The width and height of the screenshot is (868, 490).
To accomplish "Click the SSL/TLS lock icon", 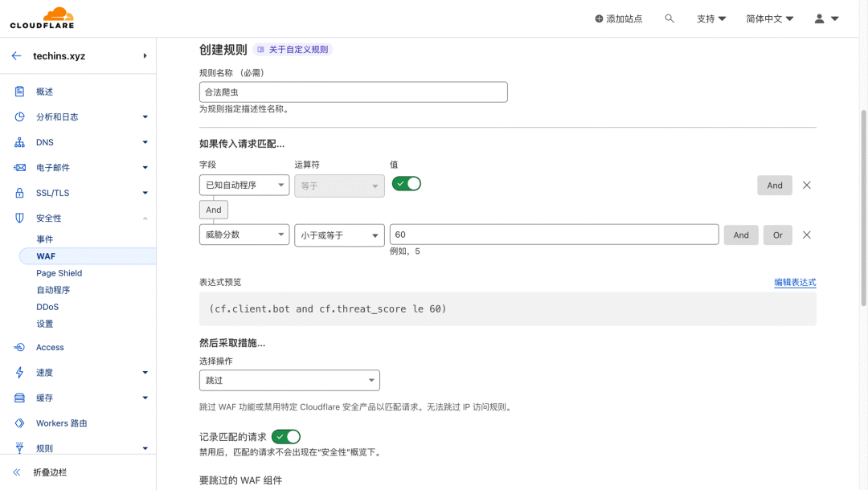I will pyautogui.click(x=19, y=193).
